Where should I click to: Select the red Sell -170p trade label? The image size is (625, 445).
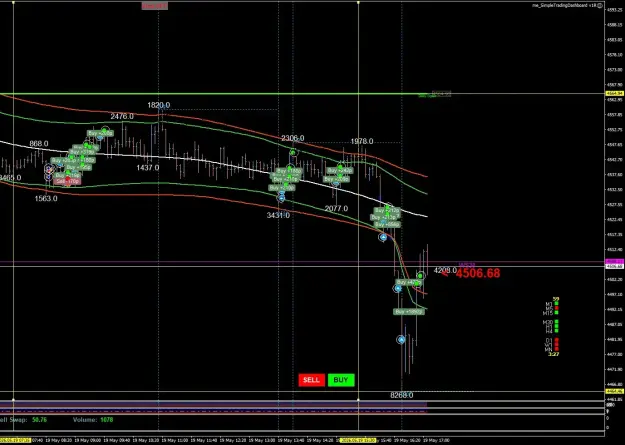tap(67, 181)
